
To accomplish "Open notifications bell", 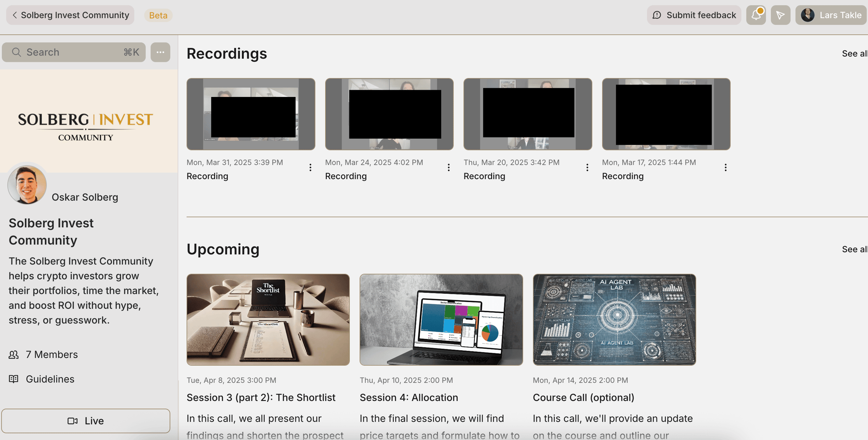I will [756, 15].
